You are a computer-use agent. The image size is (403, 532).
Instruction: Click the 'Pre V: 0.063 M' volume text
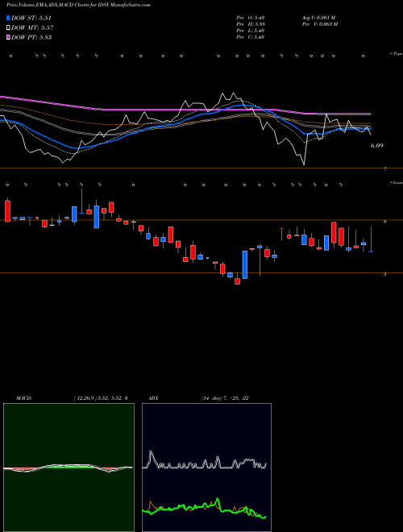[x=319, y=24]
